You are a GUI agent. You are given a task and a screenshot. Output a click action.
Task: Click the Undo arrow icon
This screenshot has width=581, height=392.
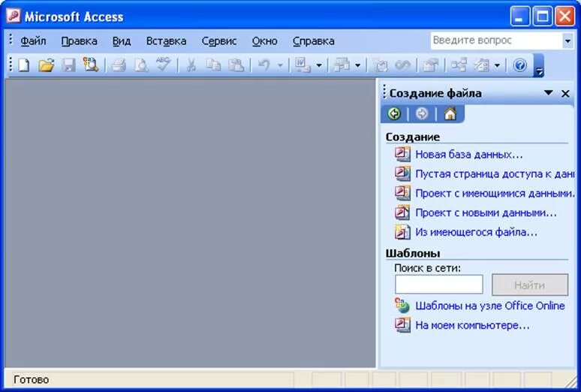coord(263,65)
